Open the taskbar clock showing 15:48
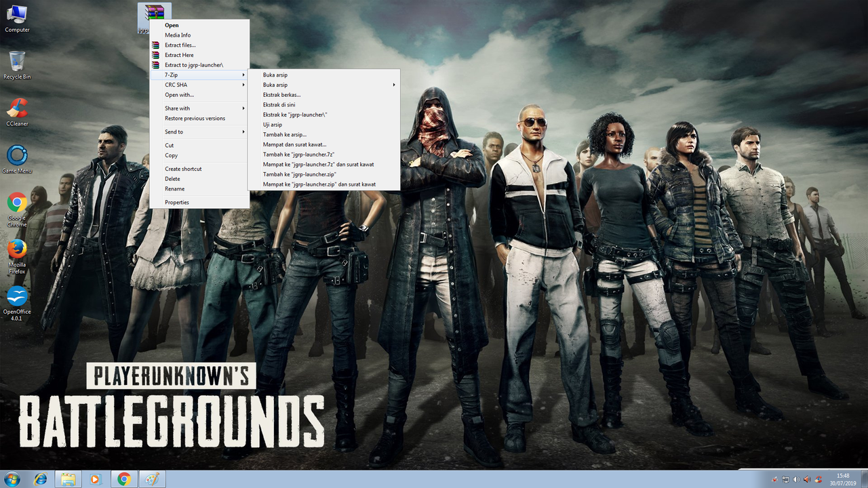The image size is (868, 488). (843, 479)
